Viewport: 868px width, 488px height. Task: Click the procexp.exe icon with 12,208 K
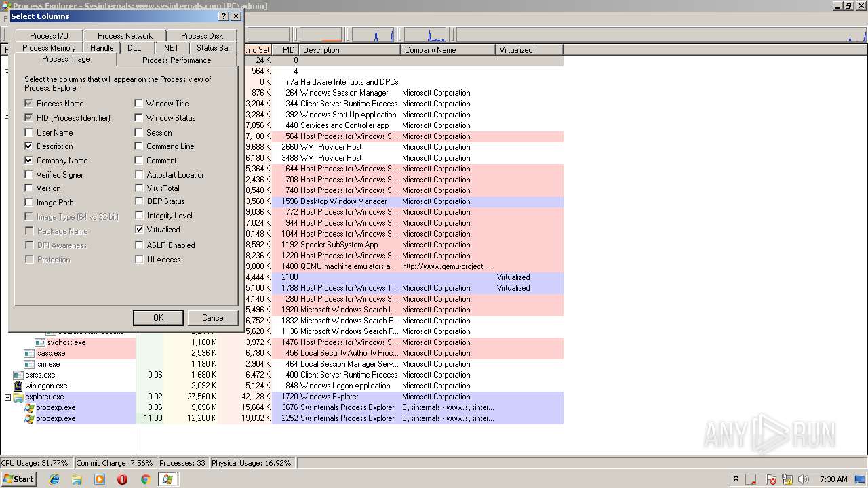coord(29,418)
